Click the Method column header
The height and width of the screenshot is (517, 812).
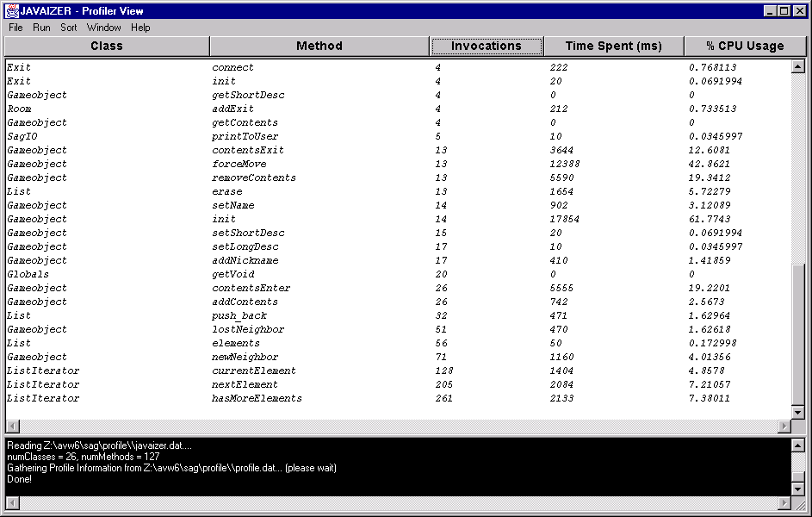click(x=319, y=47)
